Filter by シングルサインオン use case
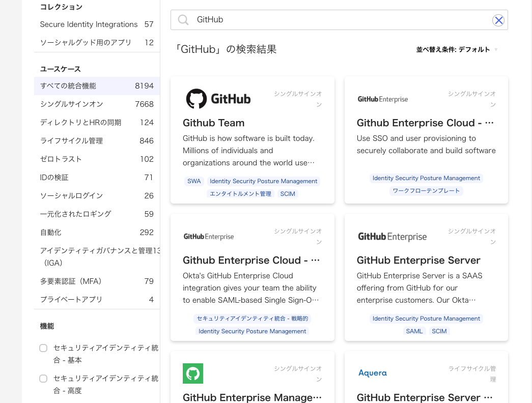 [x=97, y=104]
